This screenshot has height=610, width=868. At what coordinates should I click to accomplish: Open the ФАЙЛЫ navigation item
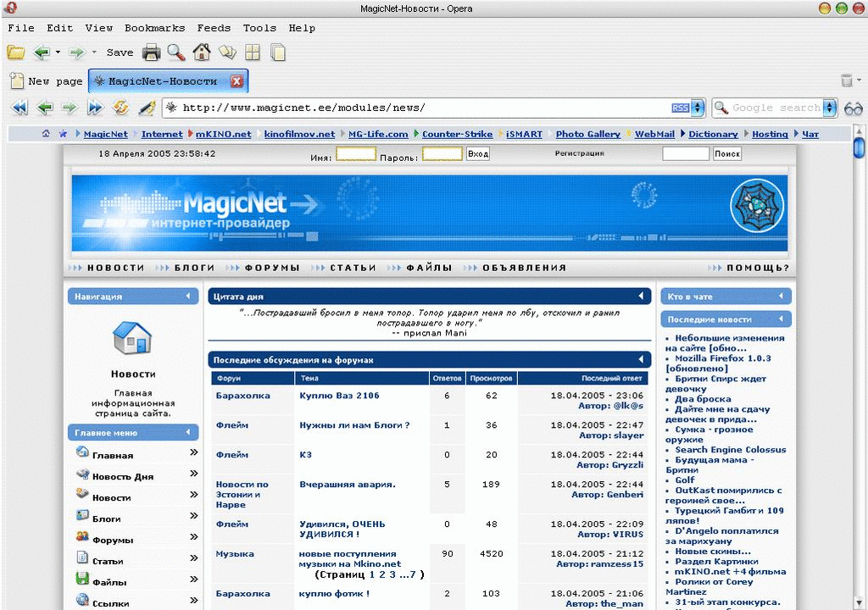click(x=429, y=268)
